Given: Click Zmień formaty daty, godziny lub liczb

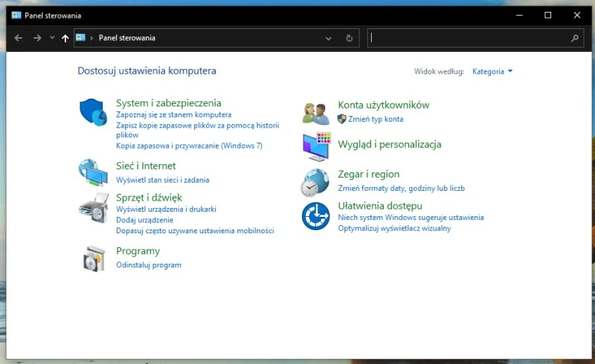Looking at the screenshot, I should pyautogui.click(x=402, y=188).
